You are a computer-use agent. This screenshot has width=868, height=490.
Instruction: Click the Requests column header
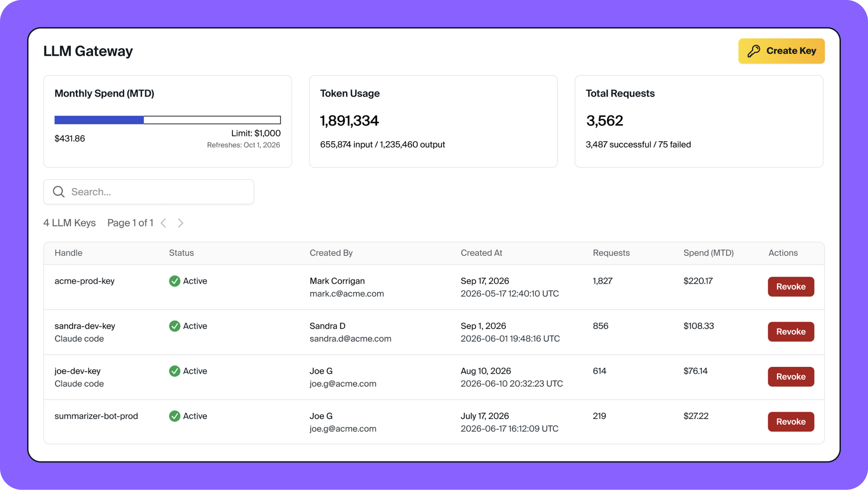[x=611, y=253]
